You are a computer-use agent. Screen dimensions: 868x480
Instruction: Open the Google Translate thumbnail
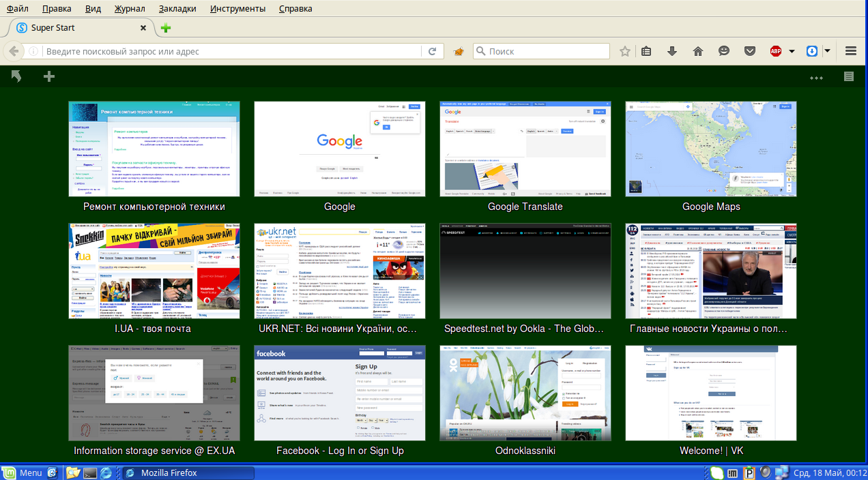click(x=525, y=149)
